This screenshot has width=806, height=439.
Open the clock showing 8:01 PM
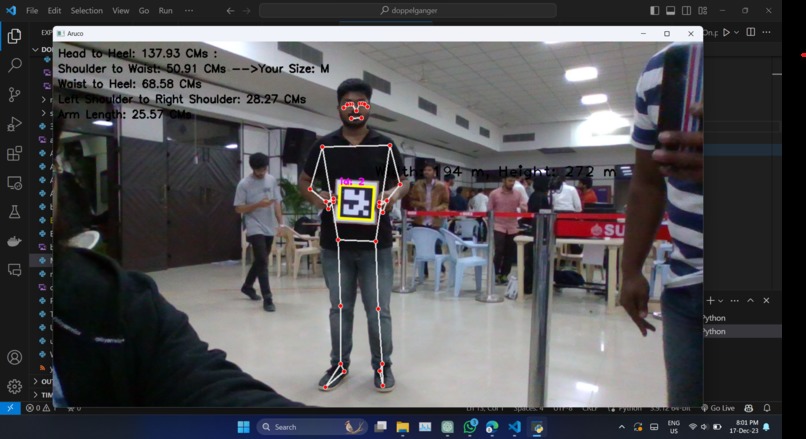click(x=744, y=427)
